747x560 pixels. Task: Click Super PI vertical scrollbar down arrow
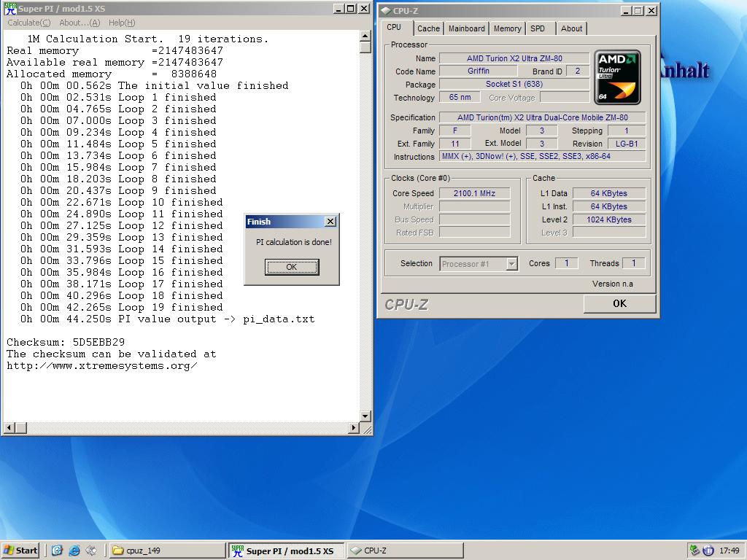pos(365,416)
